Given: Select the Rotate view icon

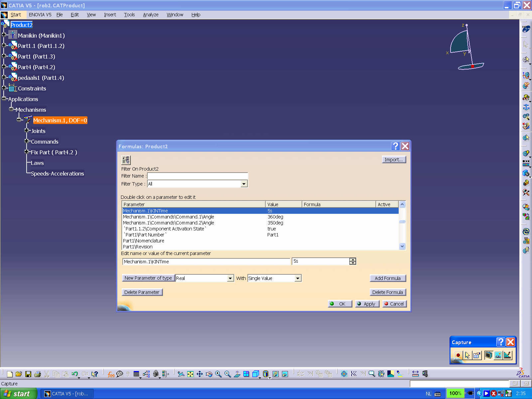Looking at the screenshot, I should (x=209, y=374).
